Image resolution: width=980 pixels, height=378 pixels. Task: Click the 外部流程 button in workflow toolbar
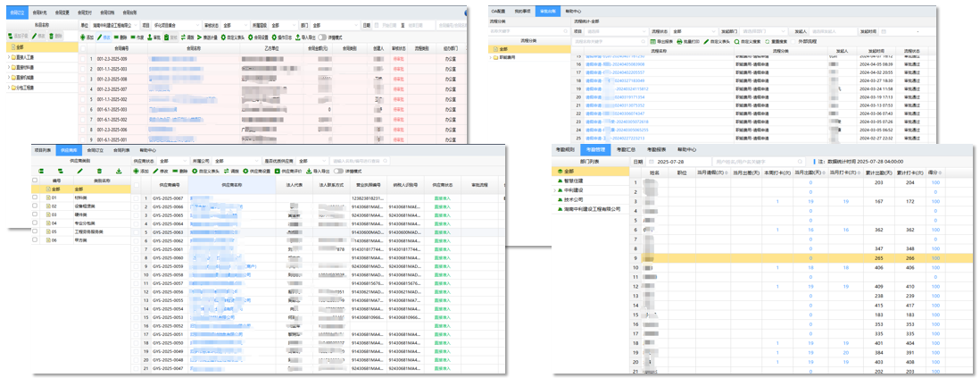[x=805, y=41]
